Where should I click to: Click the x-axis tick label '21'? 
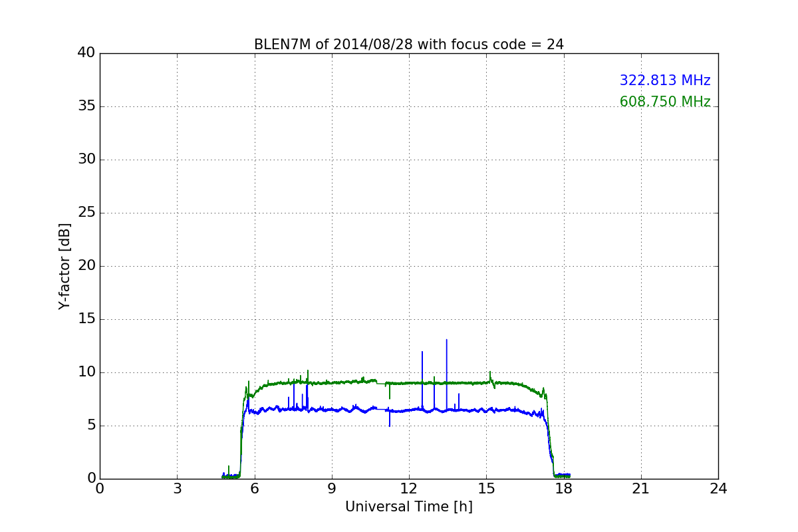[x=641, y=489]
